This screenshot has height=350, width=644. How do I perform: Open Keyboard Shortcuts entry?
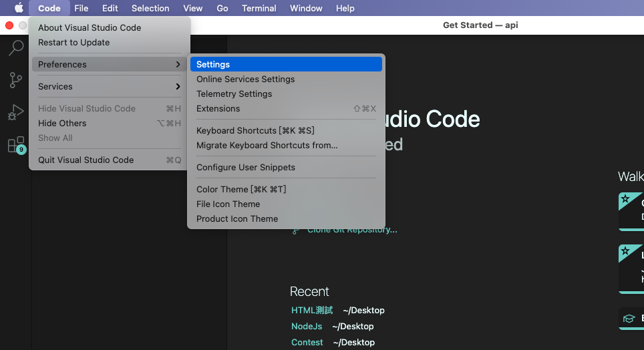[286, 131]
